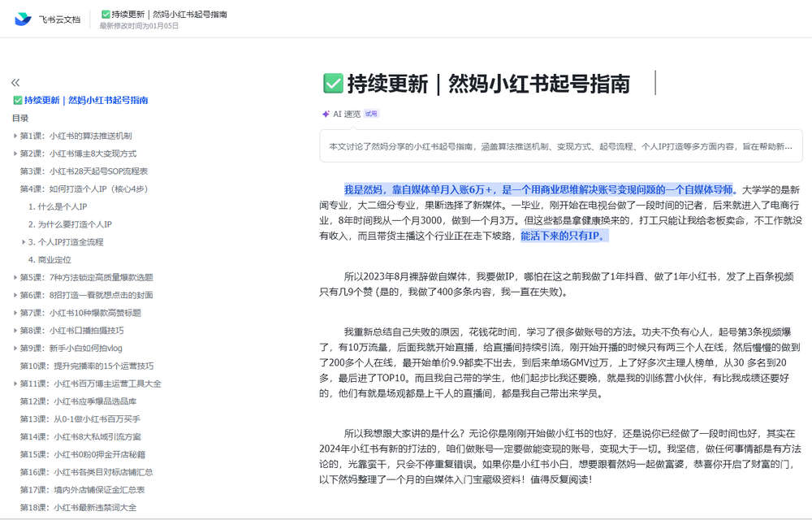Click the AI 速览 sparkle icon
The image size is (812, 520).
pos(326,115)
